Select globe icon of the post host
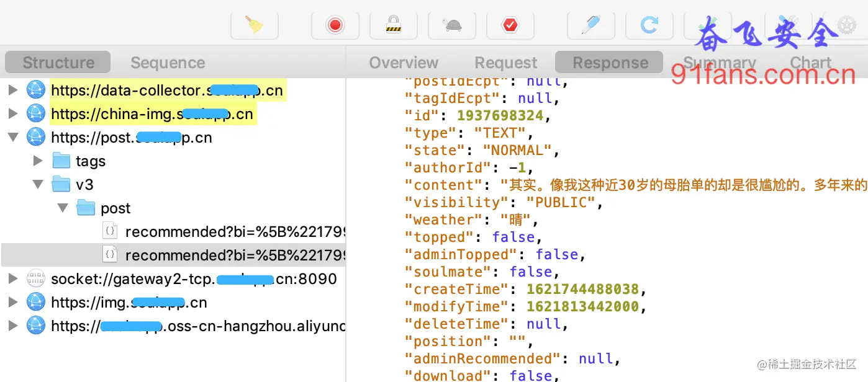Screen dimensions: 868x382 coord(36,137)
